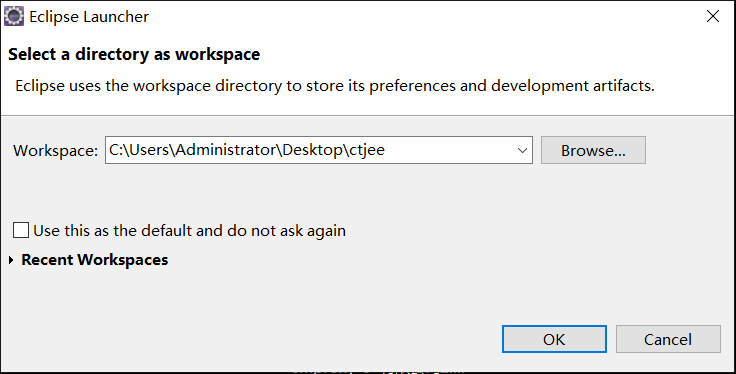Click the 'C:\Users' start of the path
The image size is (736, 374).
(139, 150)
